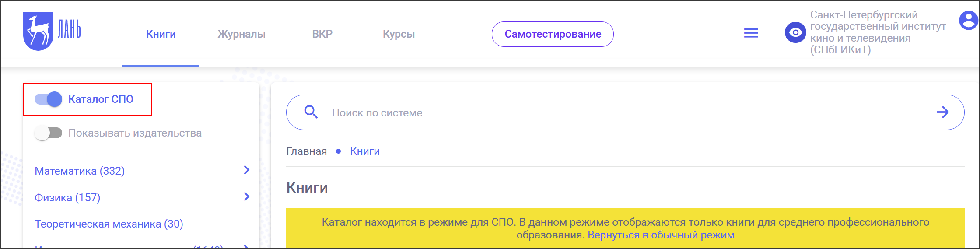Image resolution: width=980 pixels, height=249 pixels.
Task: Expand the Физика category chevron
Action: coord(247,196)
